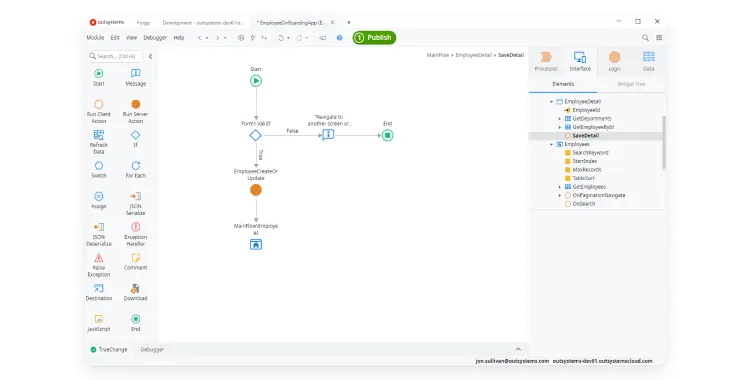The width and height of the screenshot is (750, 380).
Task: Pick the Run Server Action tool
Action: click(x=135, y=112)
